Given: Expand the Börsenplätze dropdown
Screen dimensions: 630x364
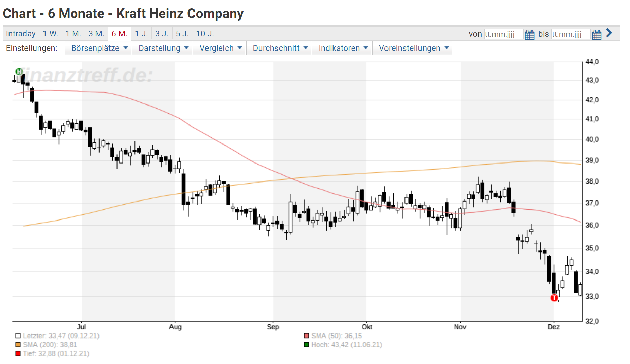Looking at the screenshot, I should 99,48.
